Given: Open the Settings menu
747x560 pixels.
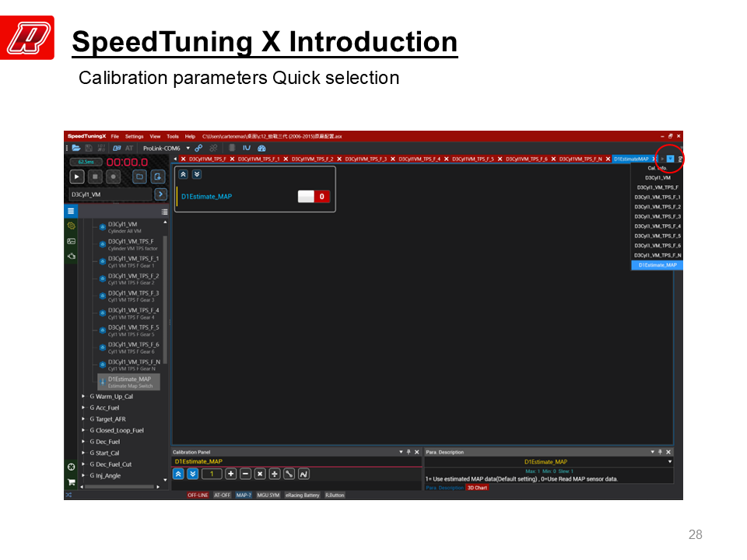Looking at the screenshot, I should (135, 136).
